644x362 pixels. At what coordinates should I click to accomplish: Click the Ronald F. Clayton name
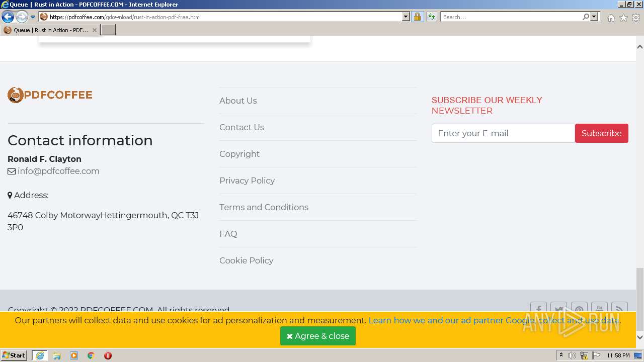[44, 159]
